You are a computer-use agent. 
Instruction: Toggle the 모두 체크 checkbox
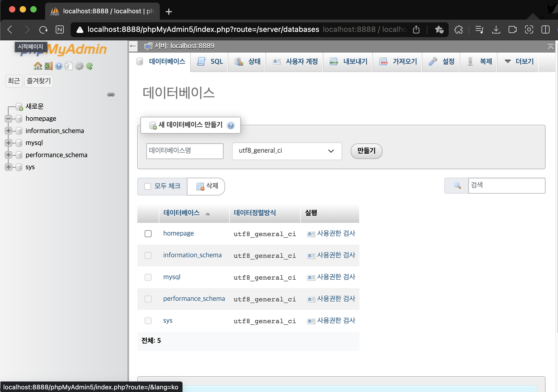(x=148, y=186)
